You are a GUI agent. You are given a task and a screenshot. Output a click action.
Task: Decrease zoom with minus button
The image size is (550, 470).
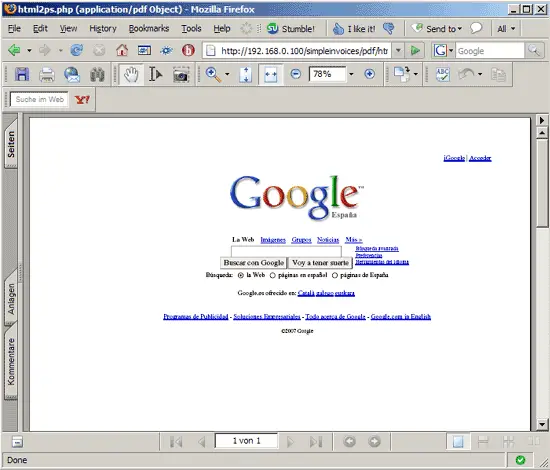296,74
